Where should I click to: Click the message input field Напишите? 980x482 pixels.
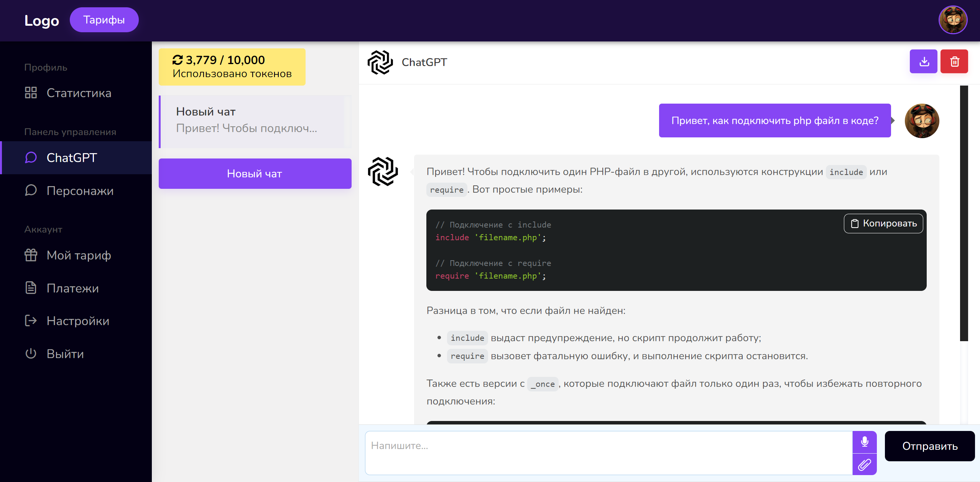608,453
